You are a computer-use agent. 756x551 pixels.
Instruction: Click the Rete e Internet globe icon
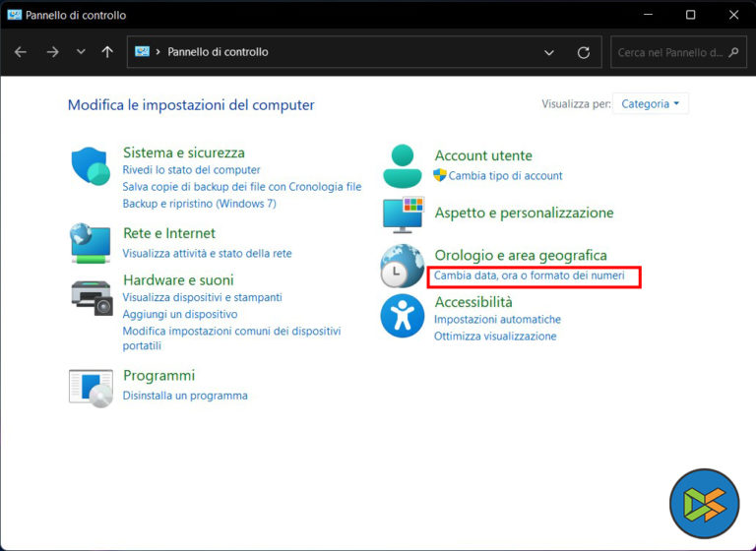[x=91, y=243]
